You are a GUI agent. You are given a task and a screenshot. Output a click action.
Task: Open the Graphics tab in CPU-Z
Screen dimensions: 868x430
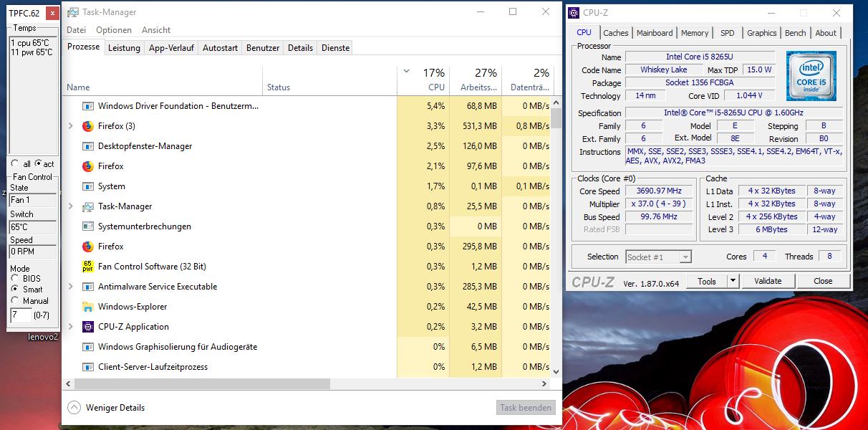click(761, 33)
